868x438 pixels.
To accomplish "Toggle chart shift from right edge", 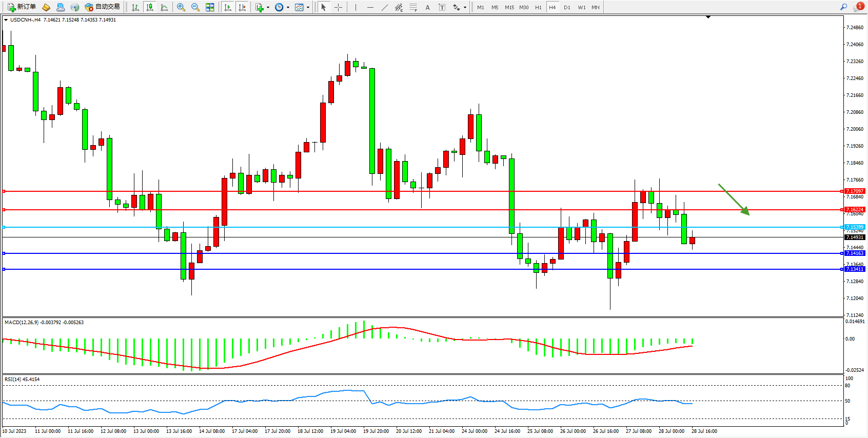I will tap(242, 7).
